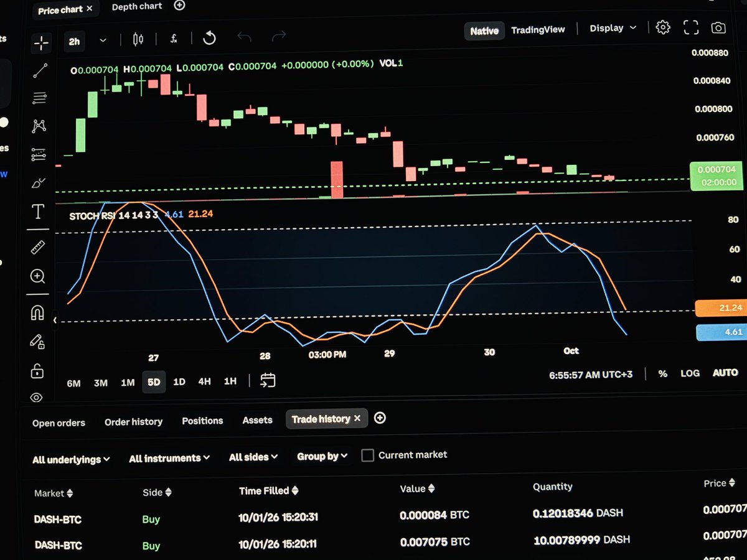Sort by the Market column
The image size is (747, 560).
click(x=54, y=493)
